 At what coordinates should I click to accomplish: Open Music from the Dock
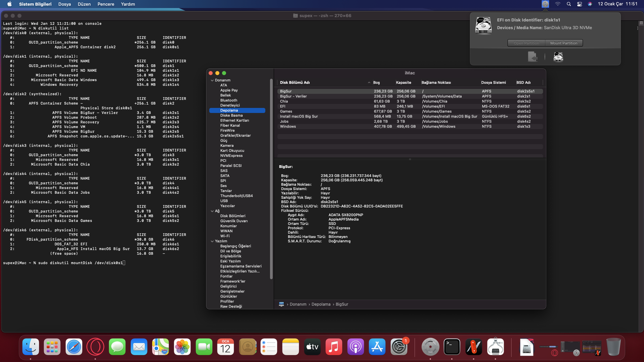tap(334, 347)
